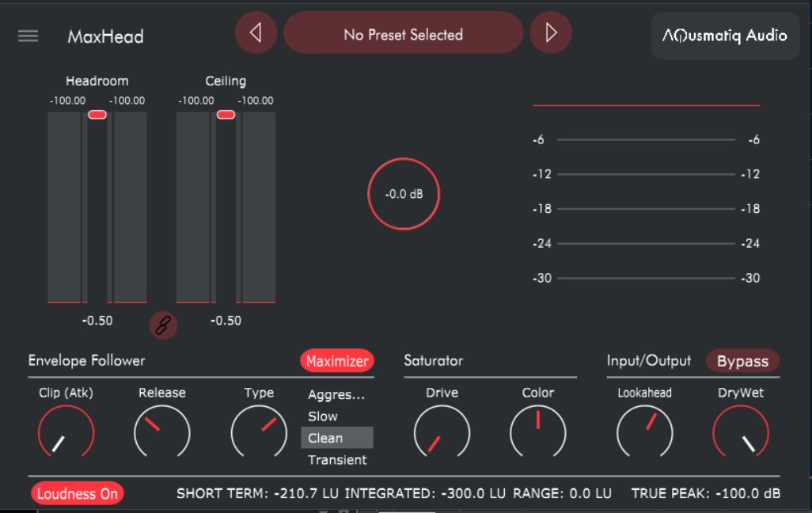The width and height of the screenshot is (812, 513).
Task: Click the AQusmatiq Audio logo
Action: [725, 35]
